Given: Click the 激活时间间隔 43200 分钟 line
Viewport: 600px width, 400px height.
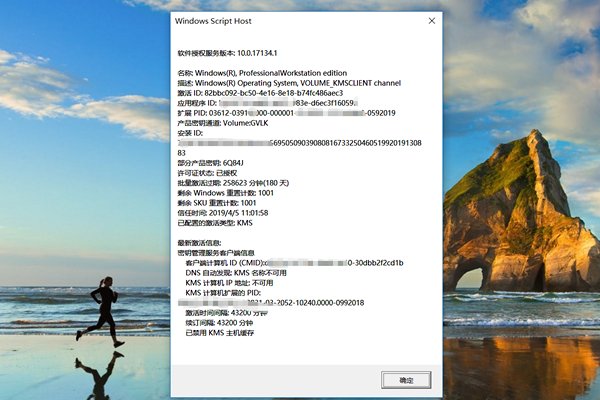Looking at the screenshot, I should click(x=227, y=313).
